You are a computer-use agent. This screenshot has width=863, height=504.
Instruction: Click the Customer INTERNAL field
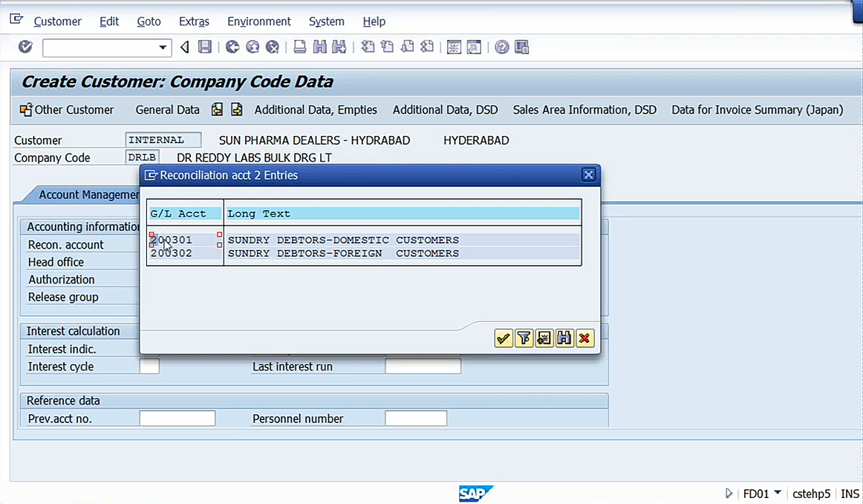click(x=163, y=140)
